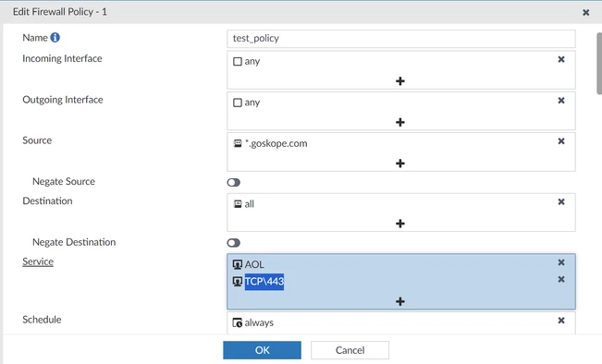Image resolution: width=602 pixels, height=364 pixels.
Task: Add an entry to Outgoing Interface
Action: pyautogui.click(x=400, y=122)
